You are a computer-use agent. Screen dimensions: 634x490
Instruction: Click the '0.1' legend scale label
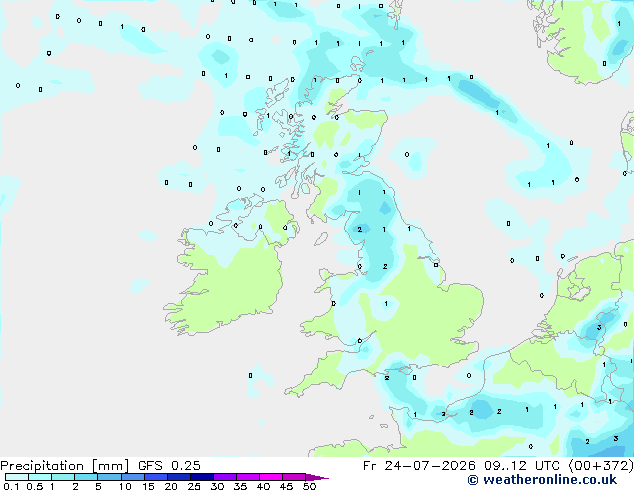click(11, 486)
